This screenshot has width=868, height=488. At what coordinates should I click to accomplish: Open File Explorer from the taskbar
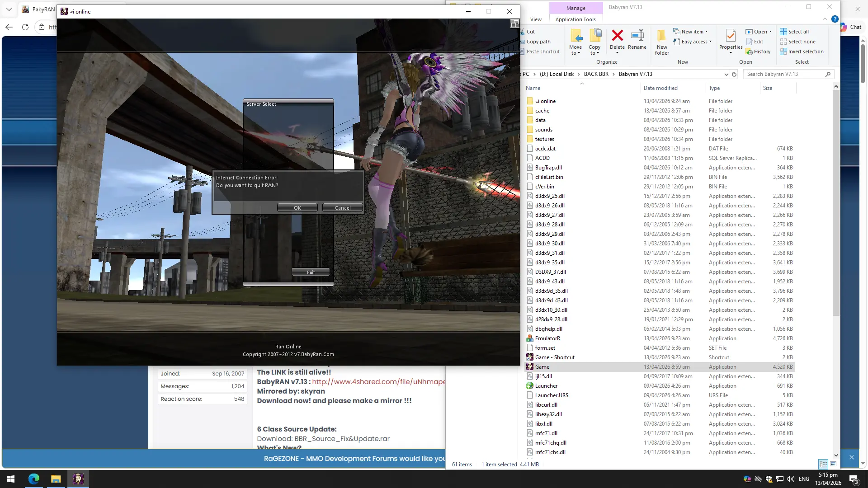(x=56, y=479)
